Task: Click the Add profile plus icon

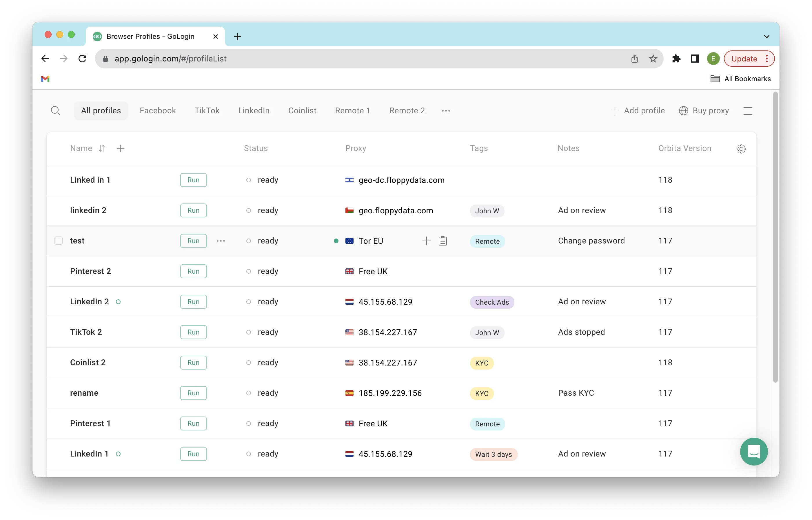Action: [614, 111]
